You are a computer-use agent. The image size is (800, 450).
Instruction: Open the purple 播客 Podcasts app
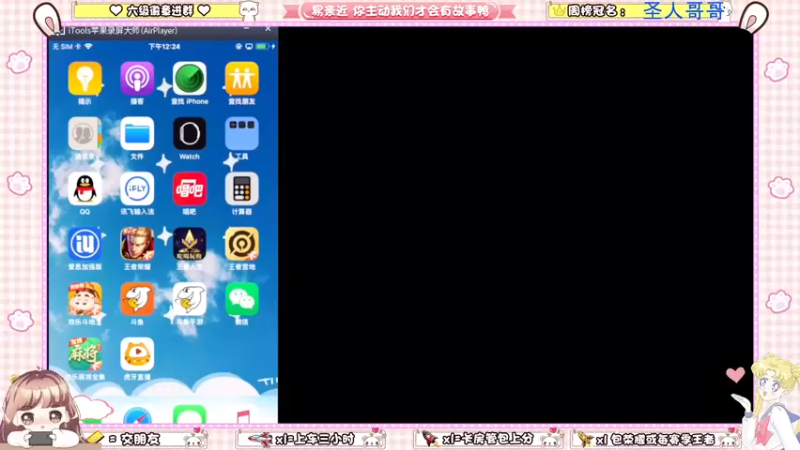pos(137,79)
